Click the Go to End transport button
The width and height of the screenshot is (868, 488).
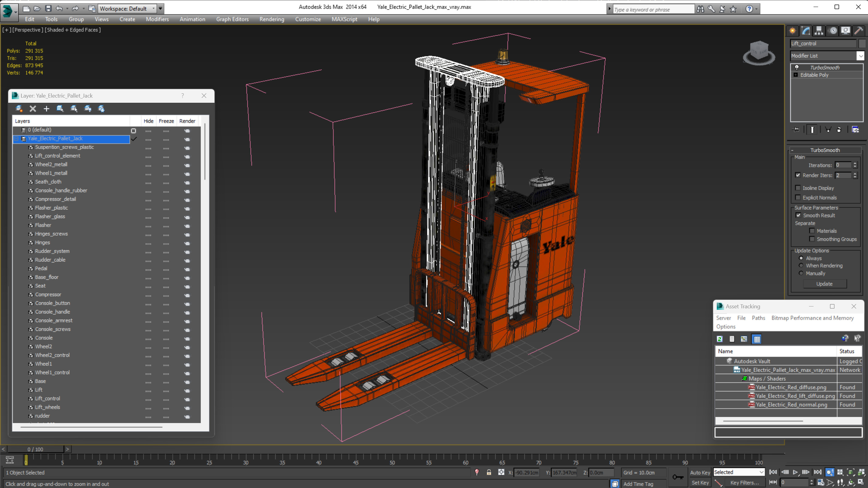coord(817,472)
